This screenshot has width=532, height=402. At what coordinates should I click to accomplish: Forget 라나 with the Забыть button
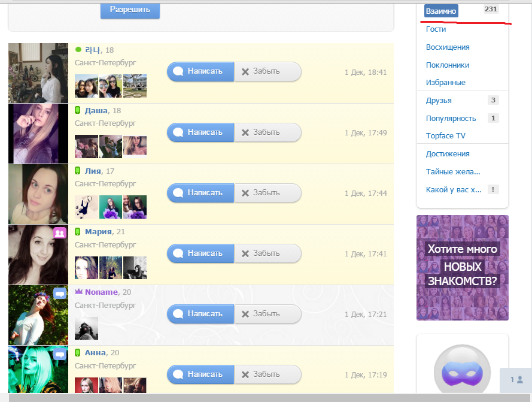(x=267, y=71)
